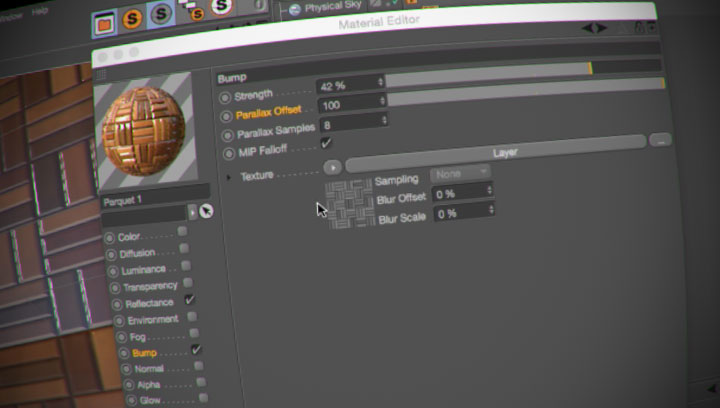Open dropdown arrow below Parquet 1 name
This screenshot has width=720, height=408.
click(192, 212)
